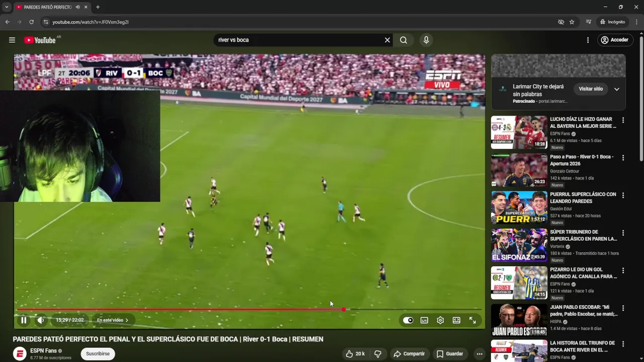This screenshot has width=644, height=362.
Task: Open options for Juan Pablo Escobar video
Action: point(623,308)
